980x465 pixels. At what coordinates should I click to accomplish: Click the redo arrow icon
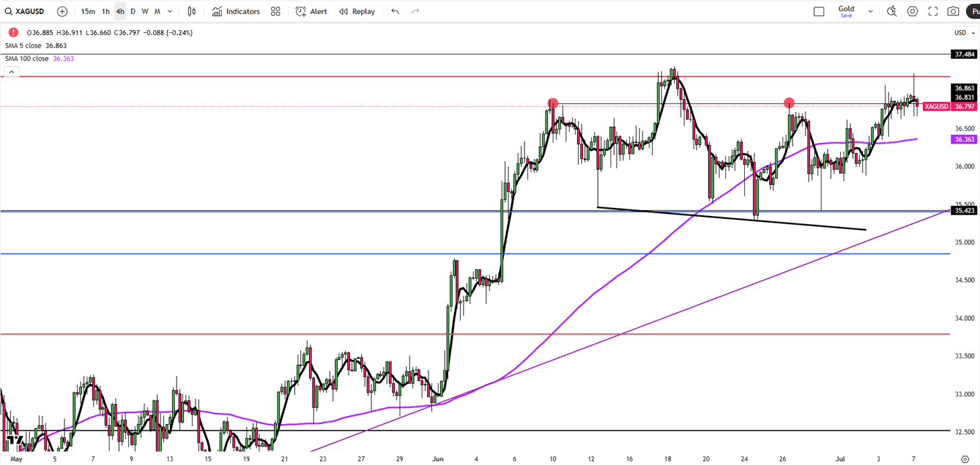[415, 11]
